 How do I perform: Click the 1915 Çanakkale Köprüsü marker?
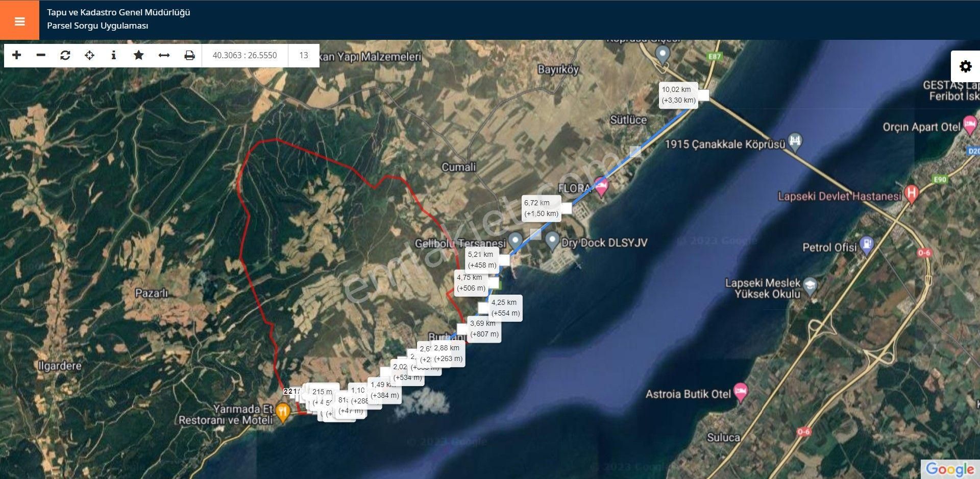pyautogui.click(x=795, y=142)
